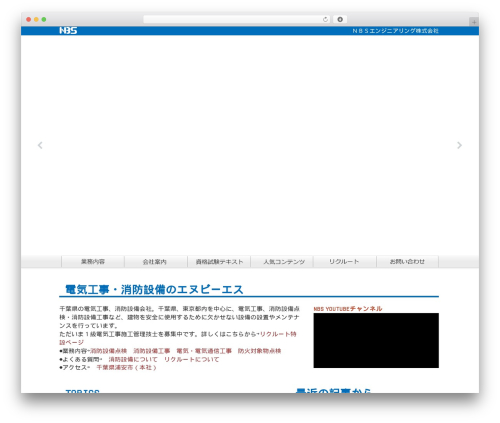Reload the page using the refresh icon
500x423 pixels.
click(325, 19)
